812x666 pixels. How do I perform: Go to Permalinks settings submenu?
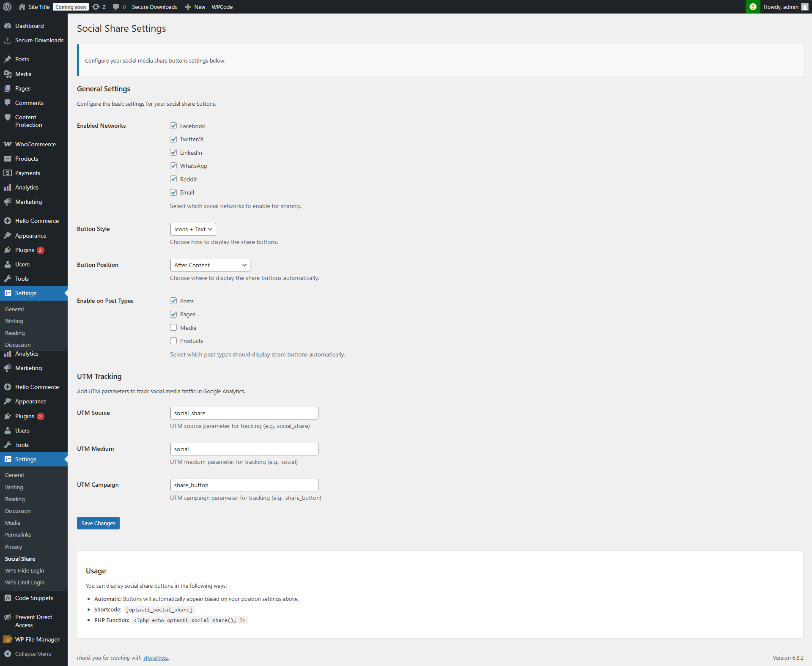pos(18,534)
